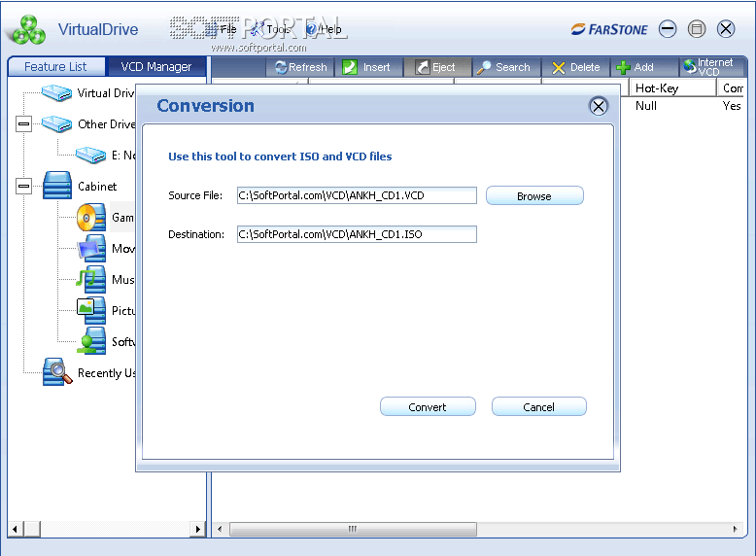
Task: Click the Source File input field
Action: 357,195
